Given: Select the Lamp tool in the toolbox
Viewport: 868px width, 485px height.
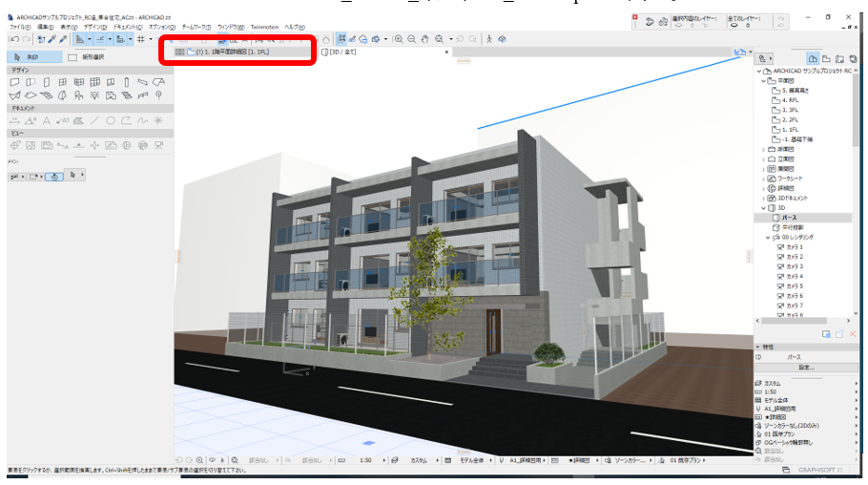Looking at the screenshot, I should pos(94,95).
